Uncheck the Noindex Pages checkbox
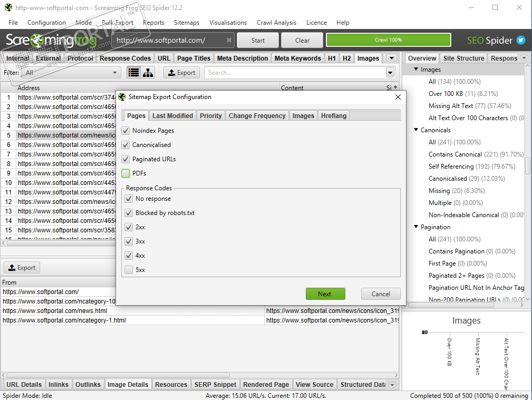This screenshot has width=532, height=400. click(125, 131)
